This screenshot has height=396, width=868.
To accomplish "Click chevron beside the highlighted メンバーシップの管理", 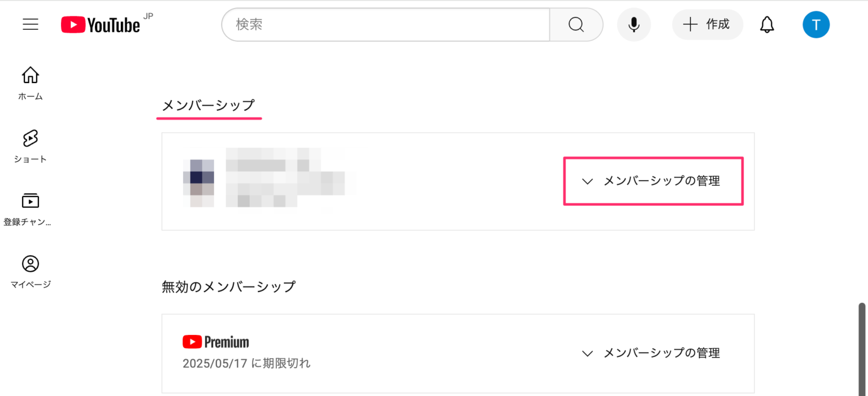I will tap(588, 181).
